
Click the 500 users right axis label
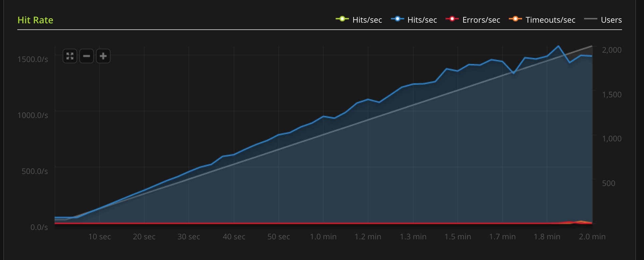pos(608,183)
